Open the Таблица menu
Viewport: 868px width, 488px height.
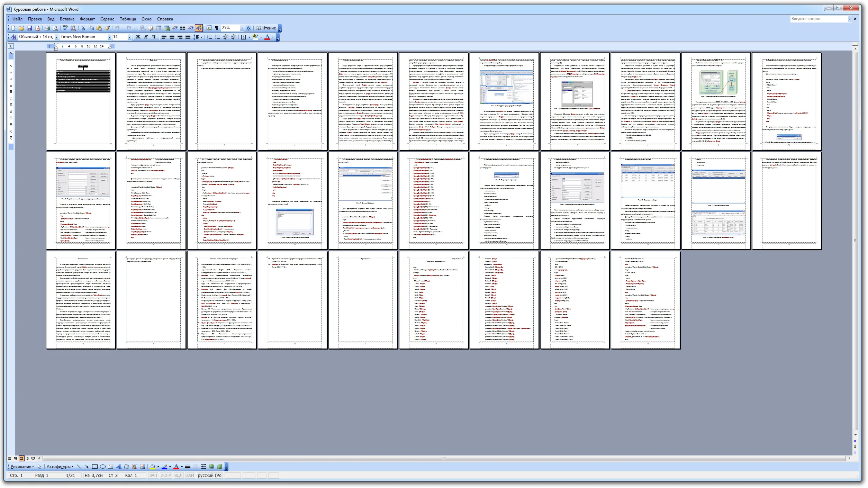point(127,19)
